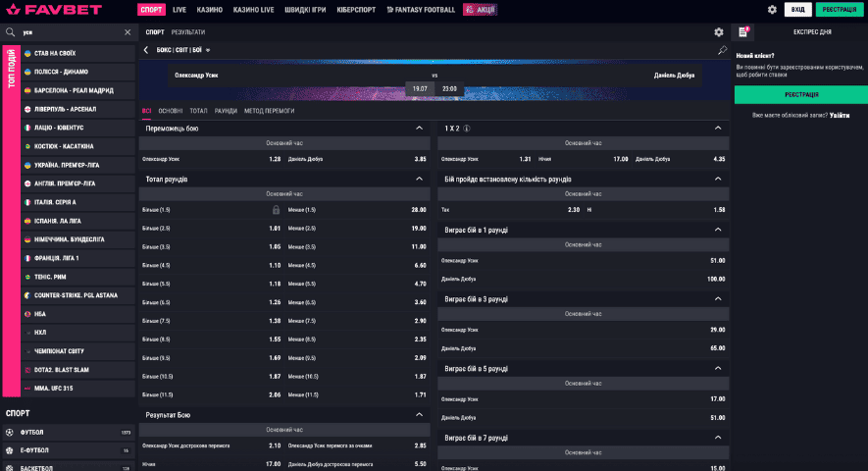Pin the event with pin icon
868x471 pixels.
(x=722, y=50)
